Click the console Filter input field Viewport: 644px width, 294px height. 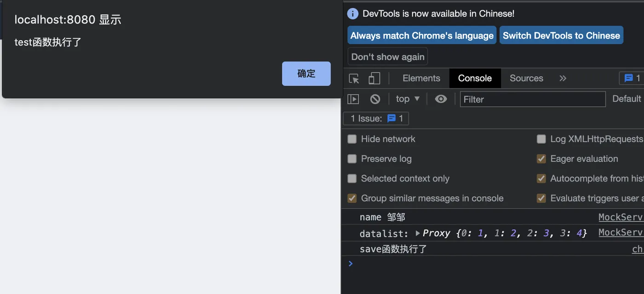(533, 99)
